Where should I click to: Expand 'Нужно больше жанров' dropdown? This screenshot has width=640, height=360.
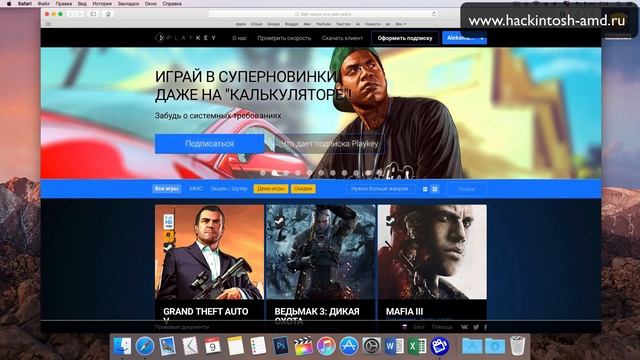point(380,189)
